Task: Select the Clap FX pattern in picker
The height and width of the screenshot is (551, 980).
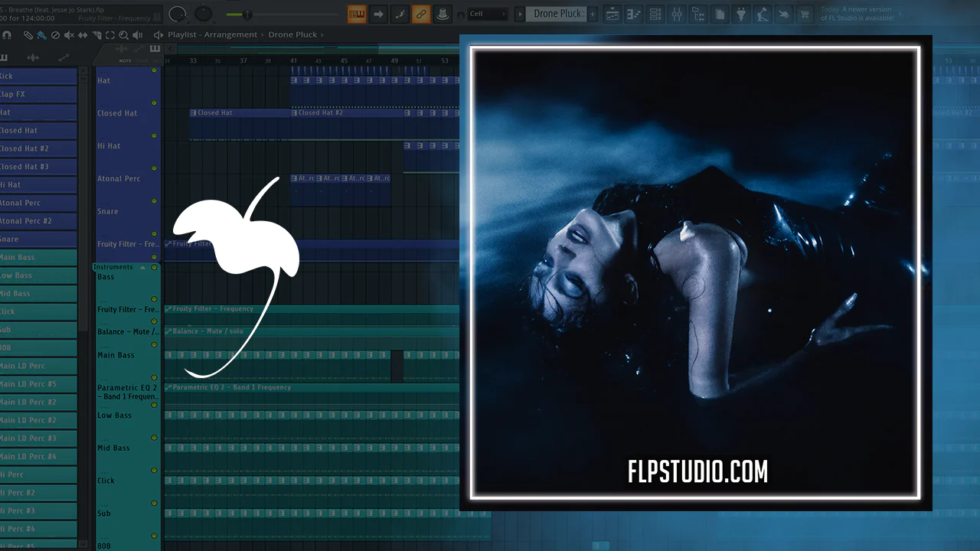Action: click(38, 94)
